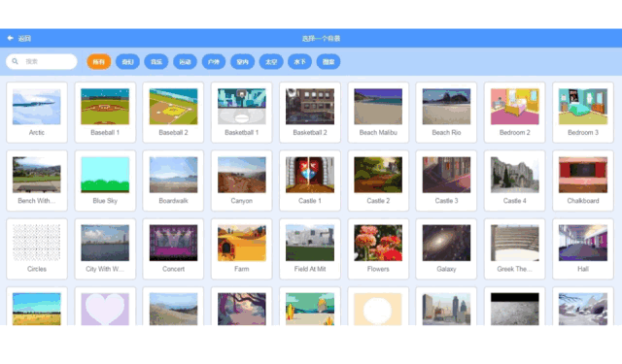Click the search magnifier icon
Screen dimensions: 622x364
point(16,61)
